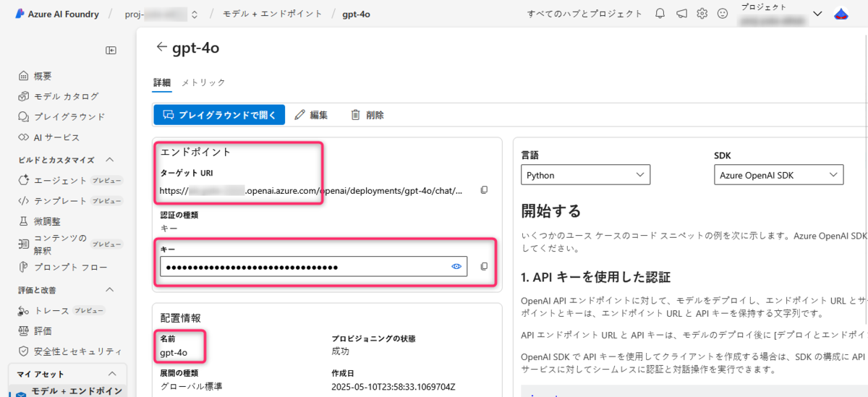Click モデル + エンドポイント breadcrumb
The image size is (868, 397).
(x=272, y=14)
